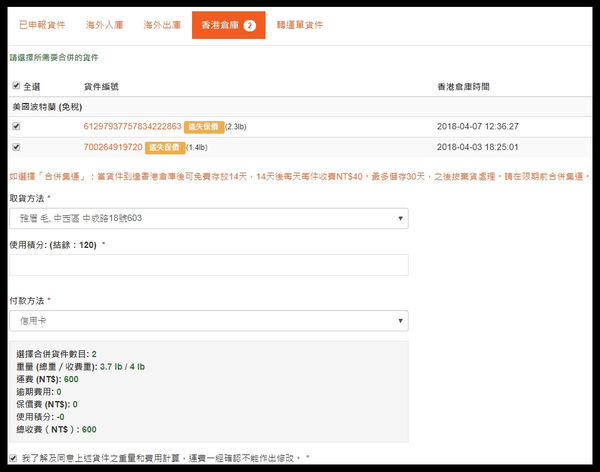
Task: Click the 美國波特蘭 (免稅) group row
Action: pos(50,106)
